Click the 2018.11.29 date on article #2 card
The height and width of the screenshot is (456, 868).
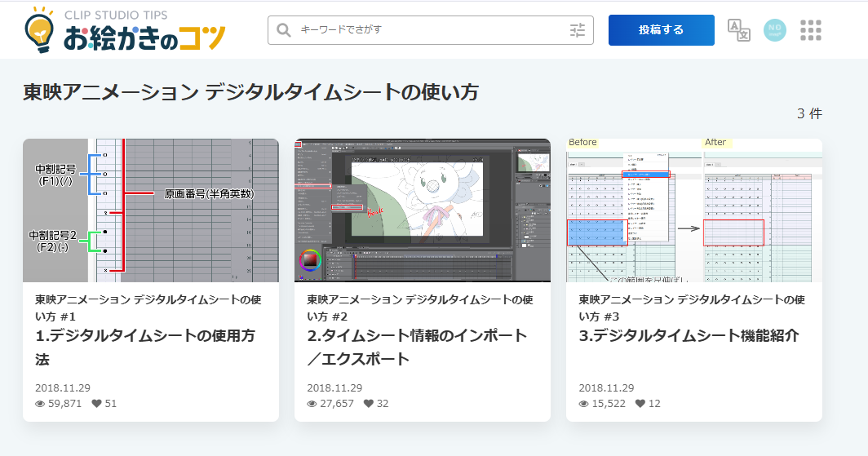[334, 388]
